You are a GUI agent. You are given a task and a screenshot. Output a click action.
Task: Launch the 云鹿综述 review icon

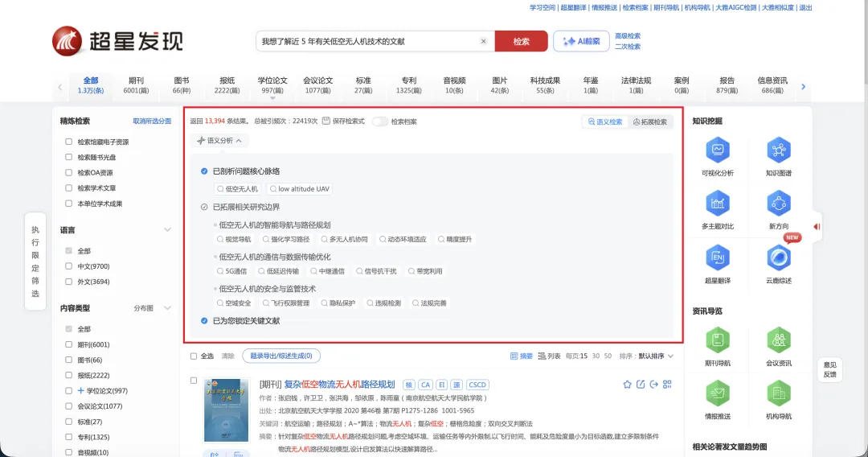click(x=778, y=258)
